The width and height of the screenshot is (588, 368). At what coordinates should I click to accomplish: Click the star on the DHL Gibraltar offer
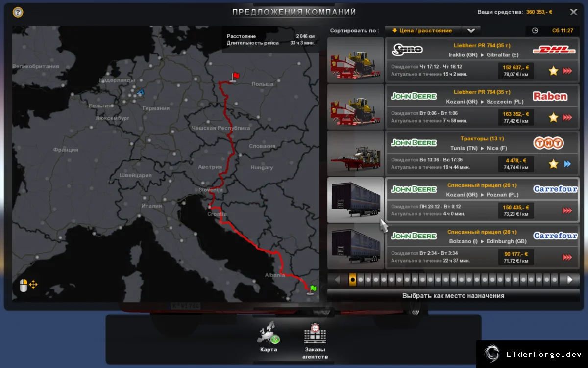[553, 71]
